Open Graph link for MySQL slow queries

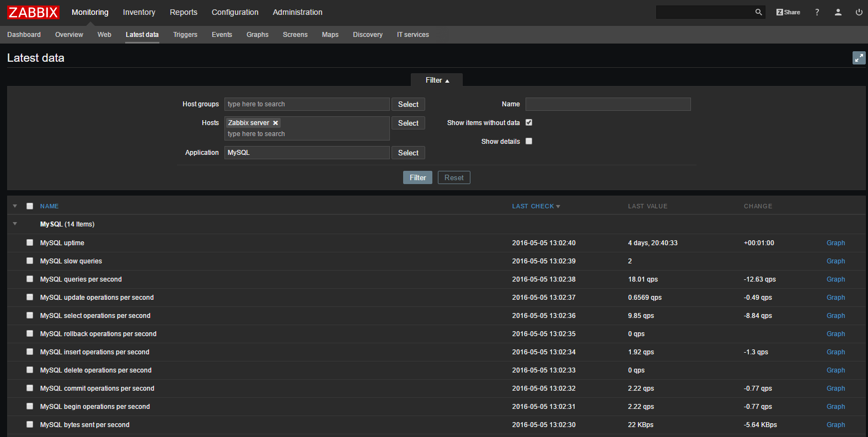point(835,261)
